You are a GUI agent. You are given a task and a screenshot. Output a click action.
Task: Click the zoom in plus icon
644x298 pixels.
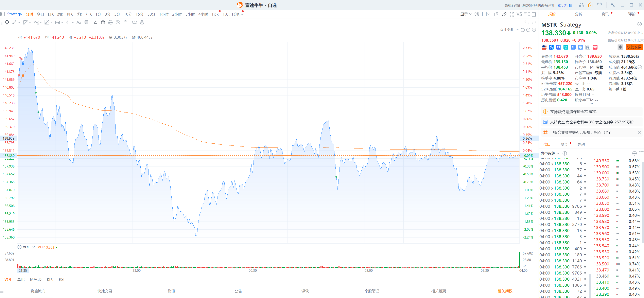tap(534, 30)
